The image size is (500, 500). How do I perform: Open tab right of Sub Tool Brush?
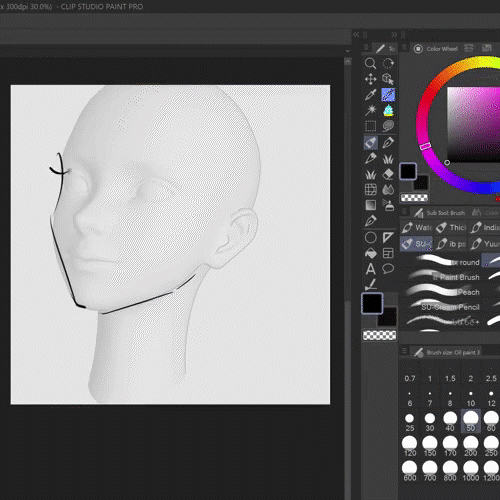coord(485,213)
